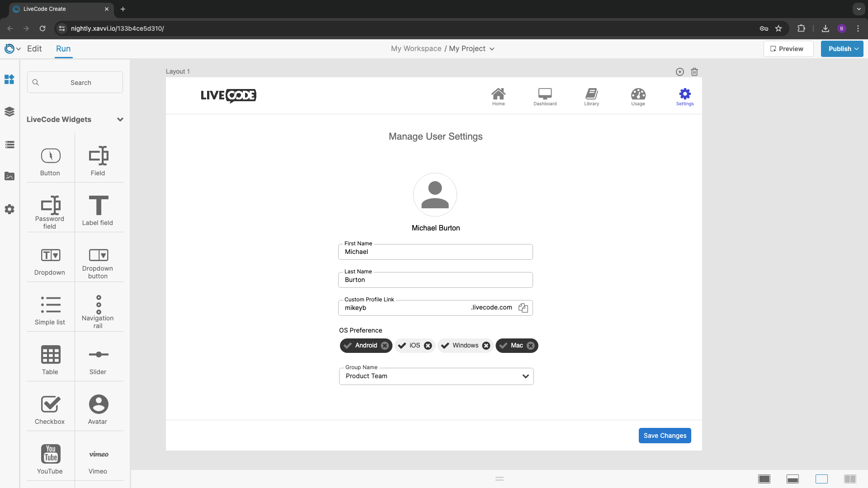Screen dimensions: 868x488
Task: Delete Layout 1 with trash icon
Action: coord(694,72)
